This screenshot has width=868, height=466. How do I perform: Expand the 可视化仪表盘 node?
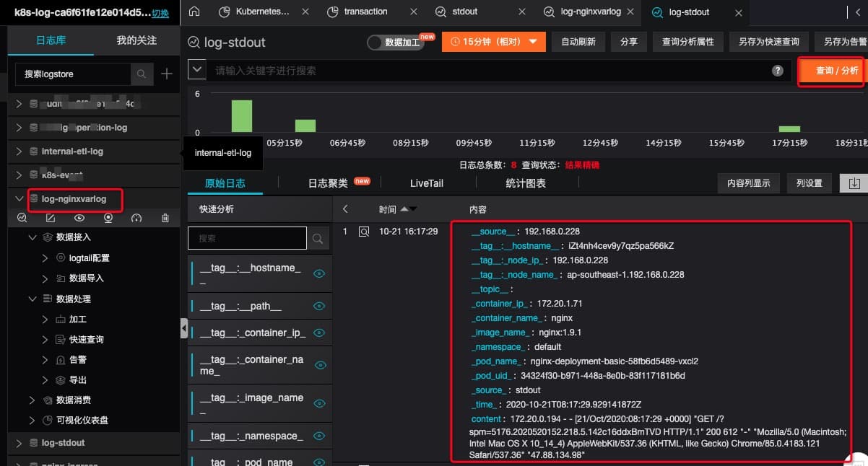click(32, 420)
